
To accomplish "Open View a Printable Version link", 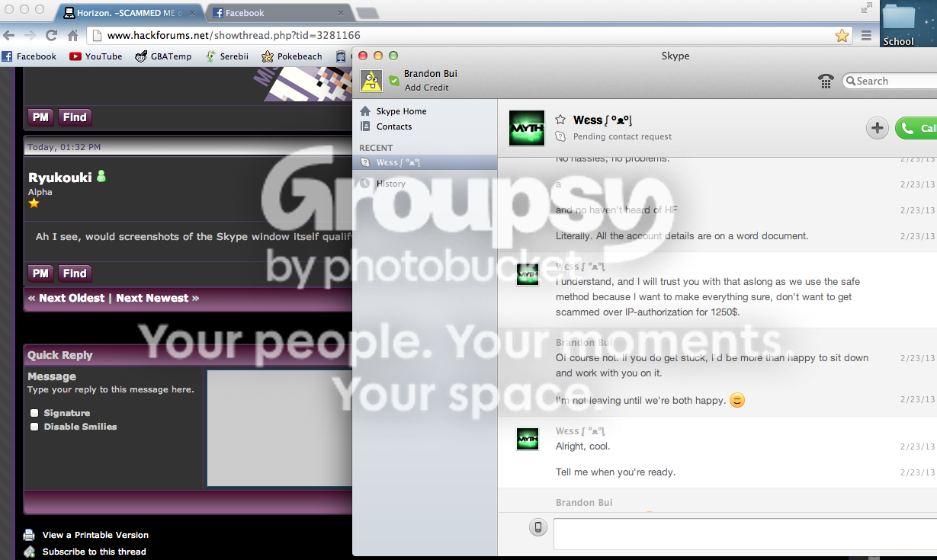I will [x=95, y=535].
